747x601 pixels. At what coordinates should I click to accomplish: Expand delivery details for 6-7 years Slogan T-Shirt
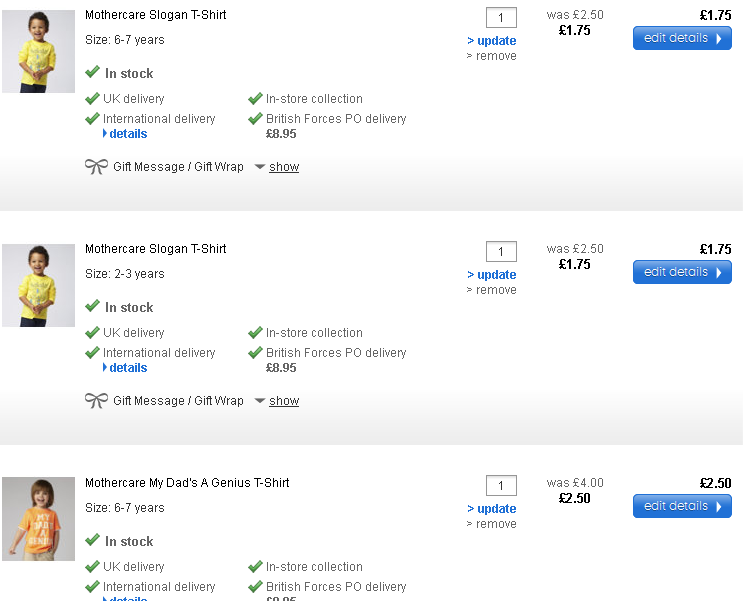pyautogui.click(x=127, y=134)
